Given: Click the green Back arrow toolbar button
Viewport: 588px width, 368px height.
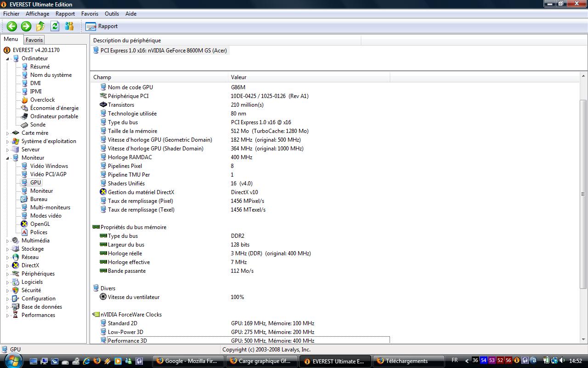Looking at the screenshot, I should (12, 26).
